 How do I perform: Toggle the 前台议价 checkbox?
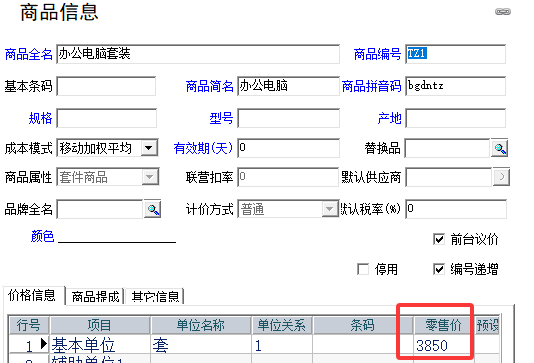coord(439,239)
